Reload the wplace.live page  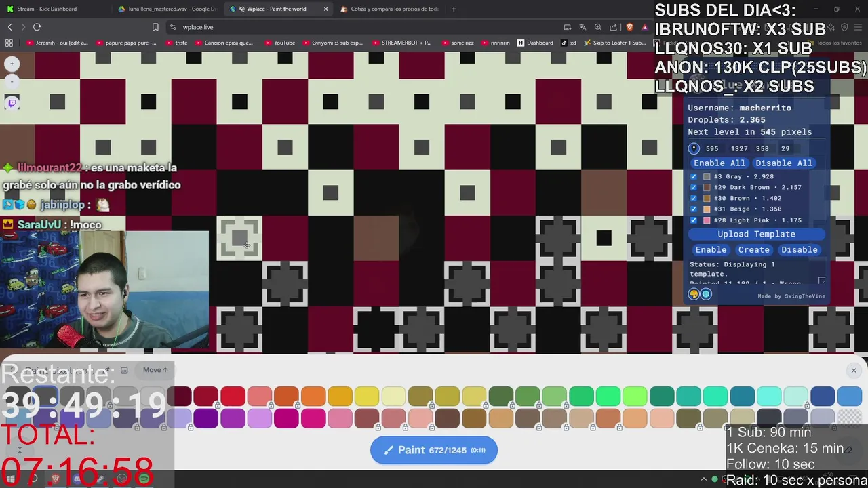coord(37,27)
